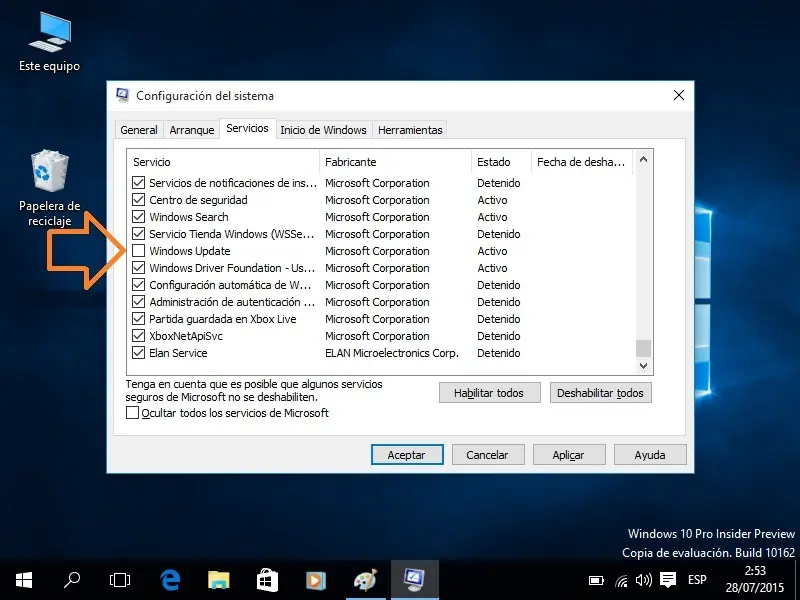The width and height of the screenshot is (800, 600).
Task: Open the Papelera de reciclaje icon
Action: tap(49, 188)
